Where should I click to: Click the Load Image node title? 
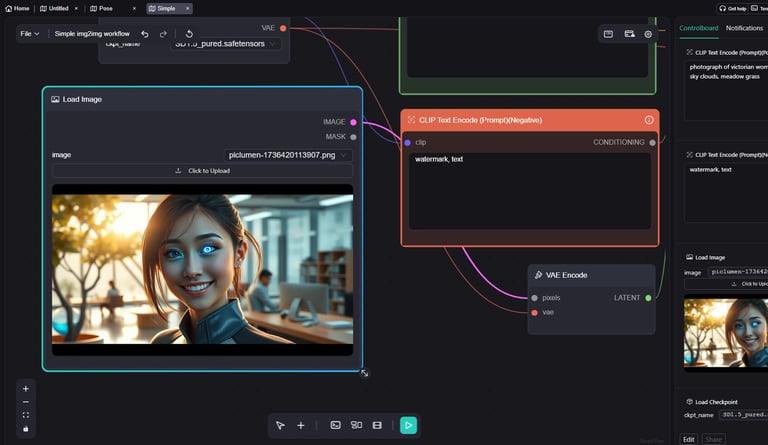tap(82, 99)
